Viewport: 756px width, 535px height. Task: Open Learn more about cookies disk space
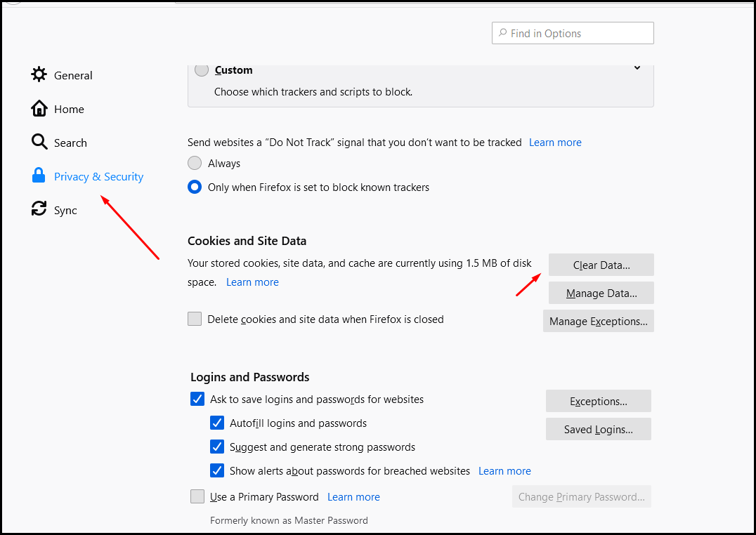tap(253, 282)
